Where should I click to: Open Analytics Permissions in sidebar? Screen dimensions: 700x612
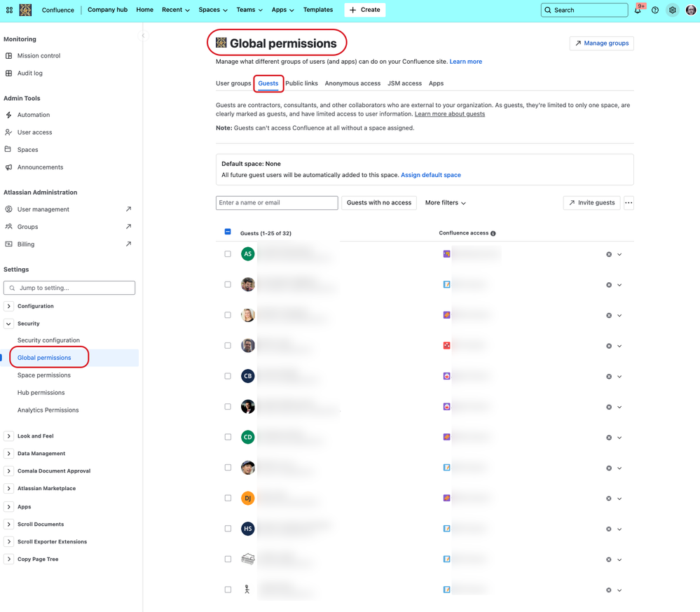48,410
